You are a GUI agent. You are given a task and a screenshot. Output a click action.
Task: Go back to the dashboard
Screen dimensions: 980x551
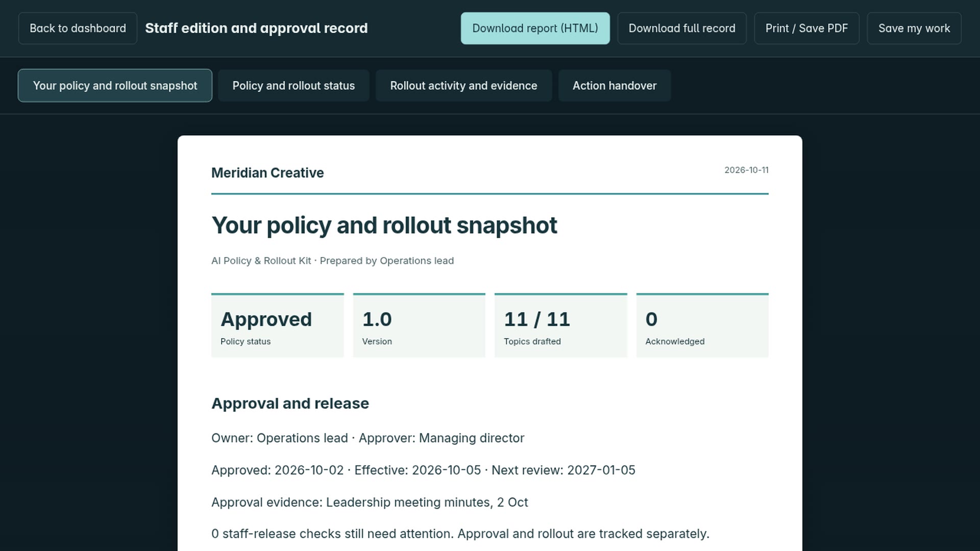point(78,28)
